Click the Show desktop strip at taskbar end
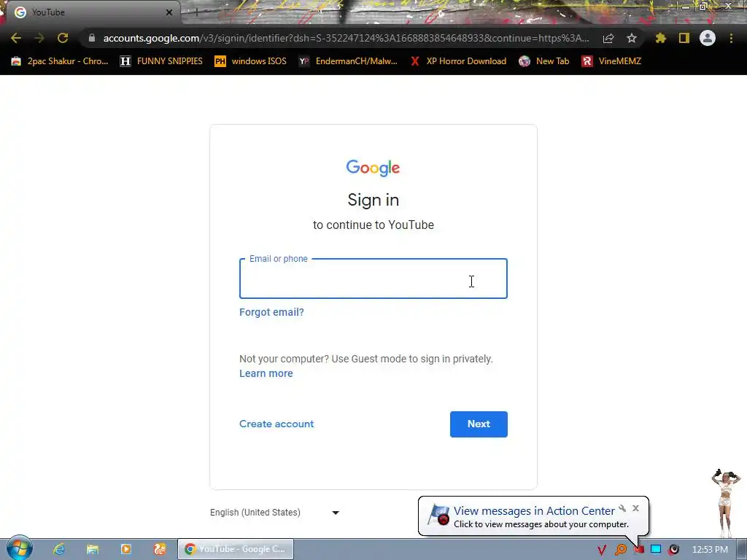Image resolution: width=747 pixels, height=560 pixels. 742,550
